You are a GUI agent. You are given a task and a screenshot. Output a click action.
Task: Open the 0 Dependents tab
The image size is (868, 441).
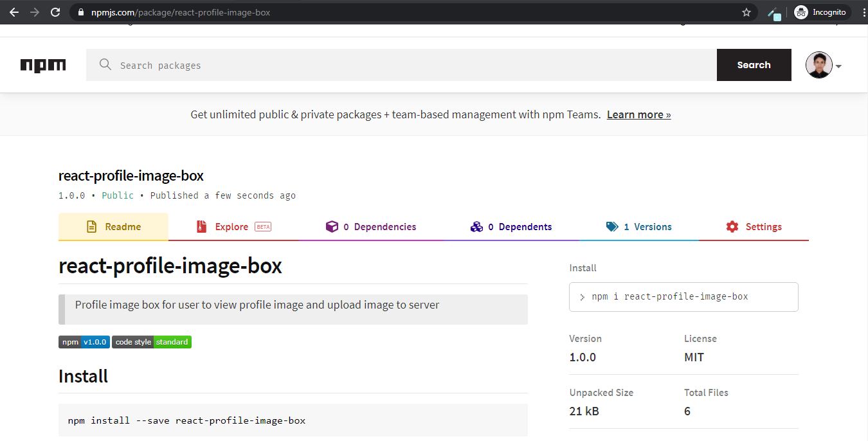[511, 227]
